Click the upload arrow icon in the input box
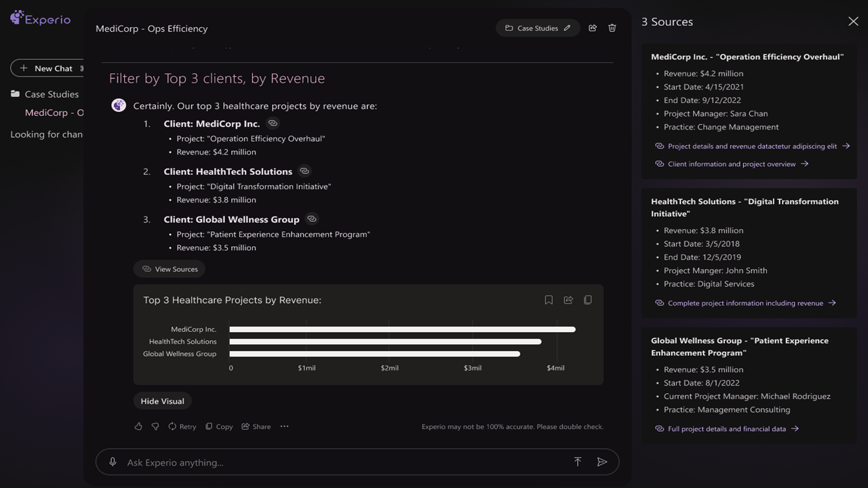The height and width of the screenshot is (488, 868). coord(578,462)
